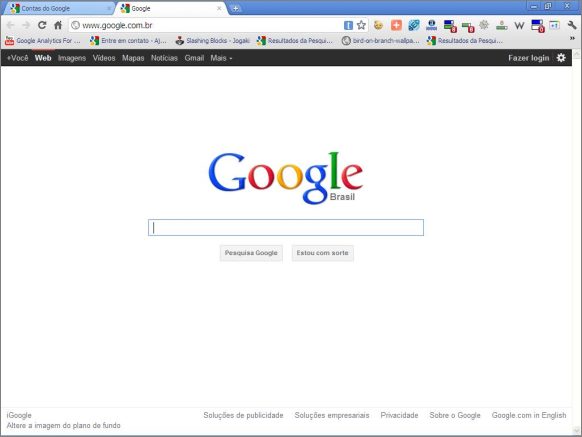
Task: Open the green bar extension with red badge
Action: click(x=468, y=27)
